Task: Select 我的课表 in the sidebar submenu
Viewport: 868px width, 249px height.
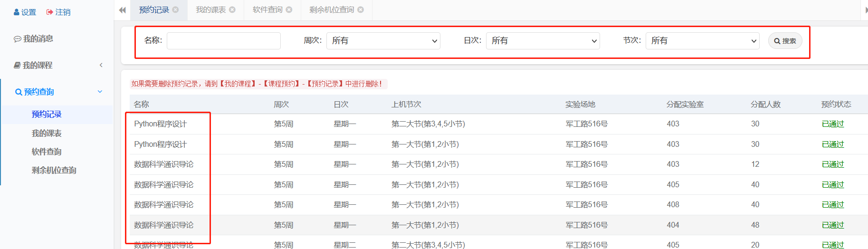Action: click(47, 133)
